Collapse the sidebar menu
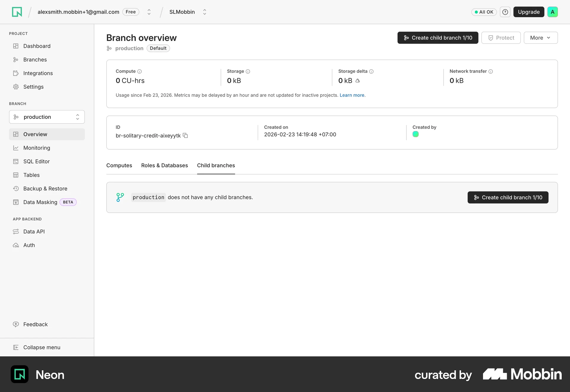The height and width of the screenshot is (392, 570). [x=47, y=347]
